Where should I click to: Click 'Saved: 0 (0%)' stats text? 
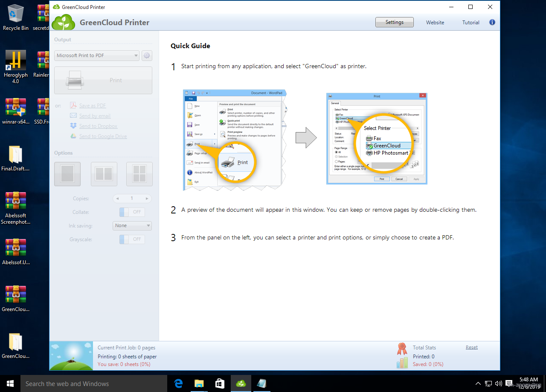click(428, 364)
